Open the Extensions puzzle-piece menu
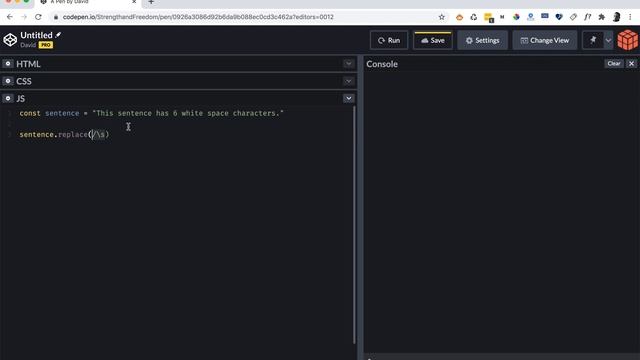Viewport: 640px width, 360px height. point(602,17)
